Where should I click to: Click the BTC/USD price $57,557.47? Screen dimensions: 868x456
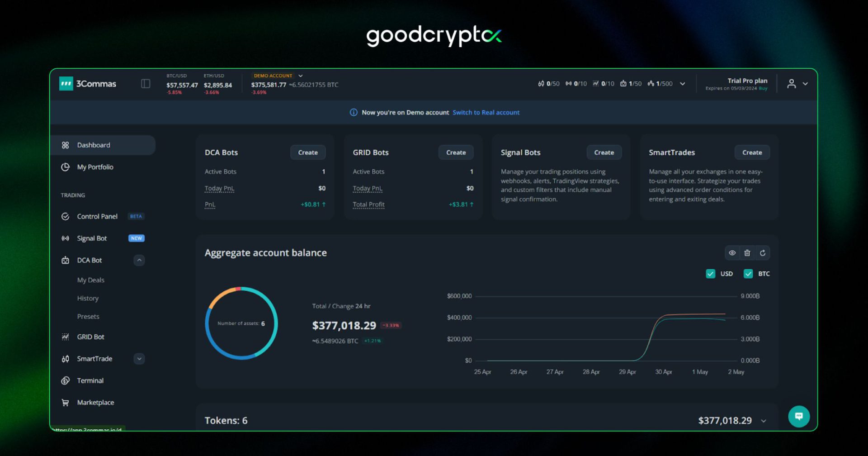182,85
